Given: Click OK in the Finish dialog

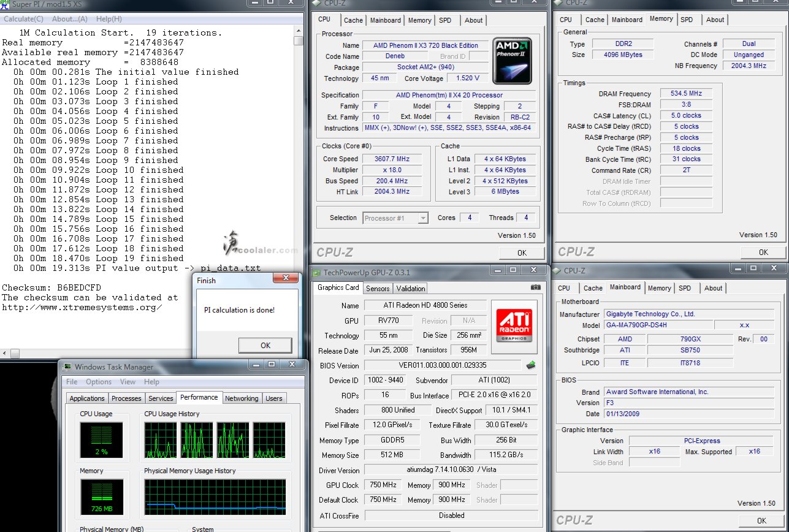Looking at the screenshot, I should click(265, 345).
